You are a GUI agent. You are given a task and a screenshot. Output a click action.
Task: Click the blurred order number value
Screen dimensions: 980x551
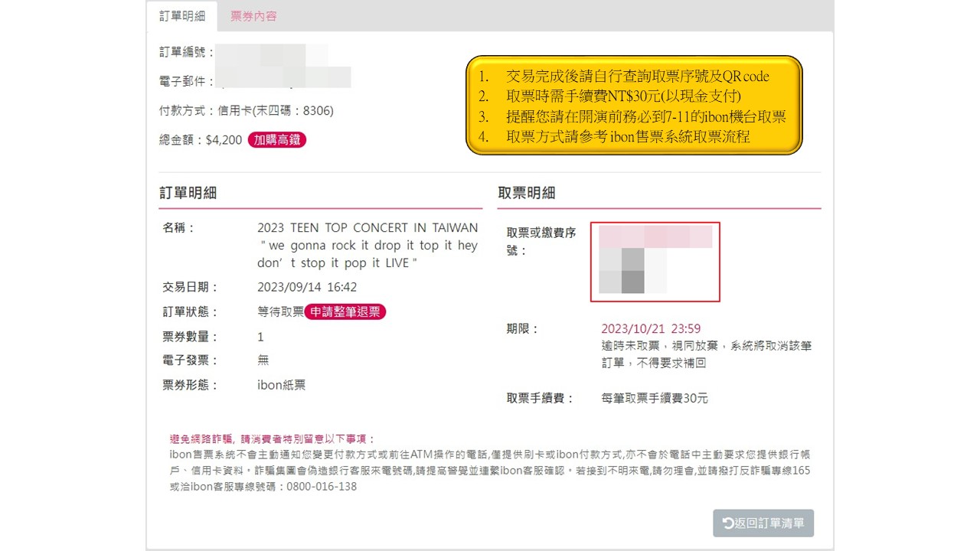click(x=272, y=52)
